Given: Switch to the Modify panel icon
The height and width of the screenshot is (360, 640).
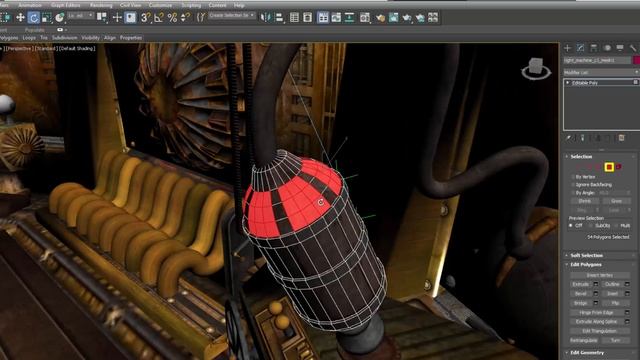Looking at the screenshot, I should [x=580, y=48].
